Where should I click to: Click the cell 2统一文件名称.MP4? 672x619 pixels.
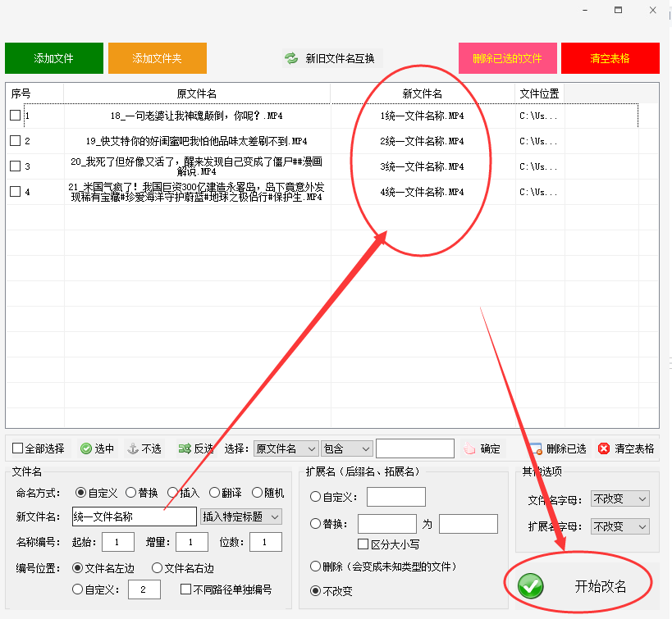(422, 141)
